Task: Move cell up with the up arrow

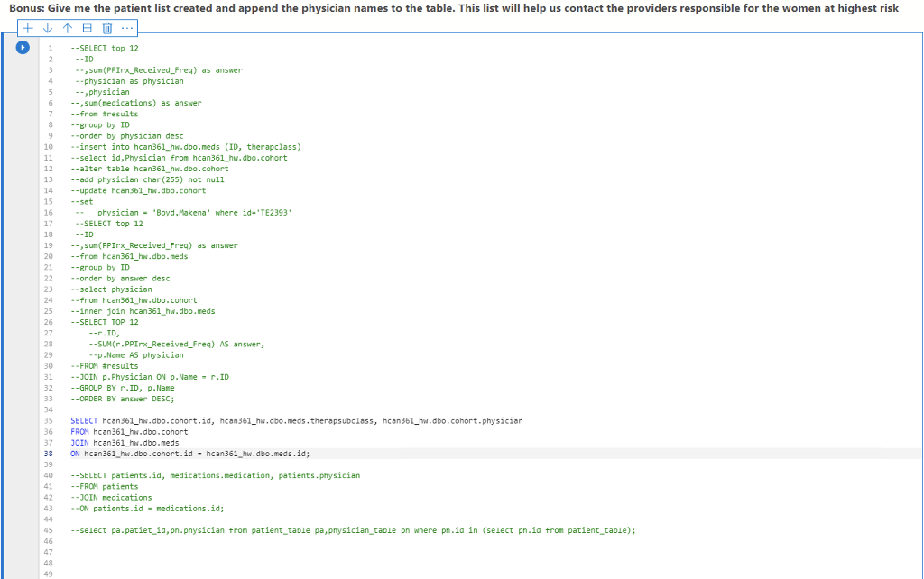Action: (x=68, y=28)
